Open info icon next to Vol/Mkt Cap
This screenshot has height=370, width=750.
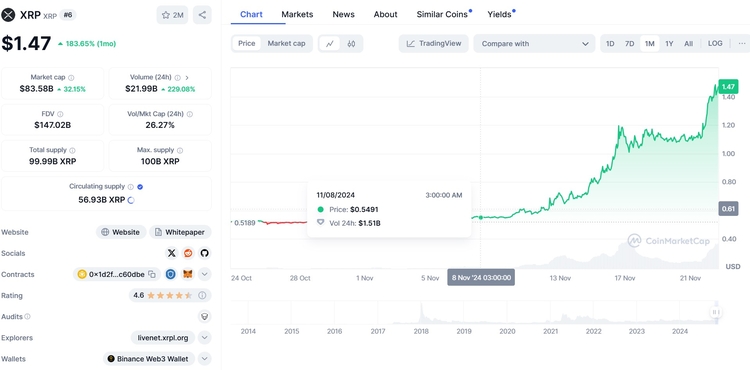[x=190, y=114]
